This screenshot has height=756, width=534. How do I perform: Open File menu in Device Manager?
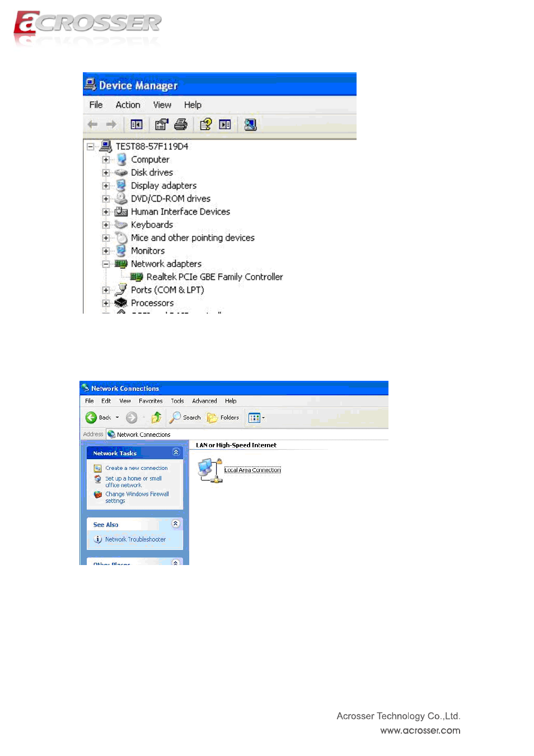click(96, 105)
